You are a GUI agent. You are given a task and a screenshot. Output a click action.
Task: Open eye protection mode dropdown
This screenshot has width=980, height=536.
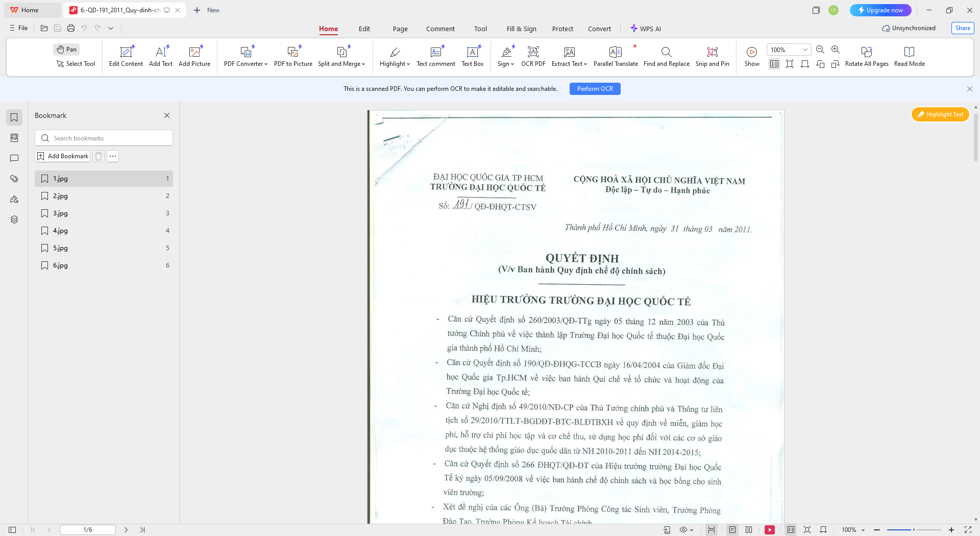[687, 530]
